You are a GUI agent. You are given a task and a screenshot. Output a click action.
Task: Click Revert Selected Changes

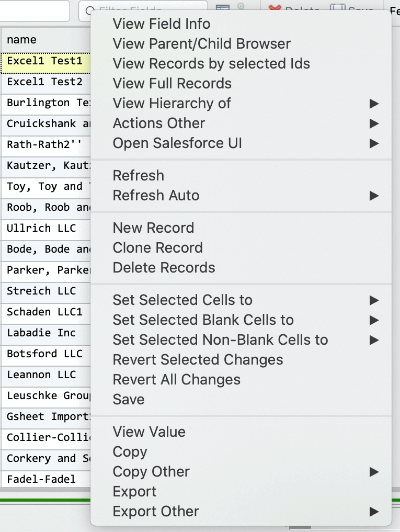[x=241, y=360]
